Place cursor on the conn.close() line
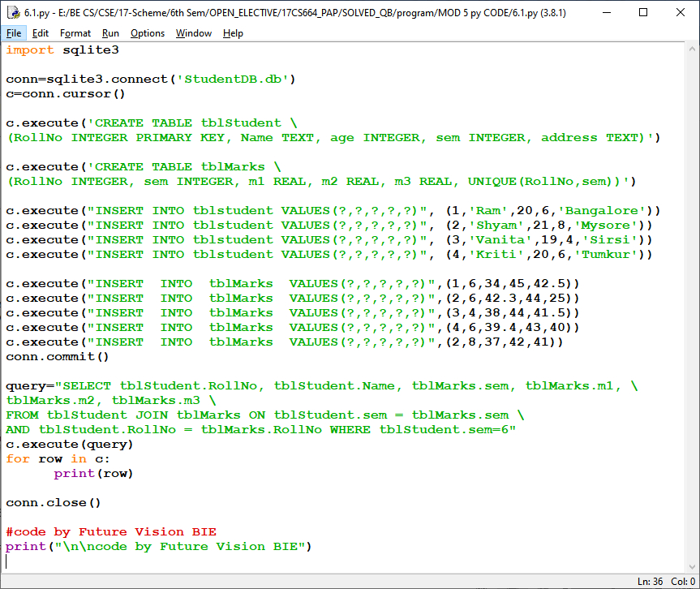Screen dimensions: 700x589 pos(53,503)
